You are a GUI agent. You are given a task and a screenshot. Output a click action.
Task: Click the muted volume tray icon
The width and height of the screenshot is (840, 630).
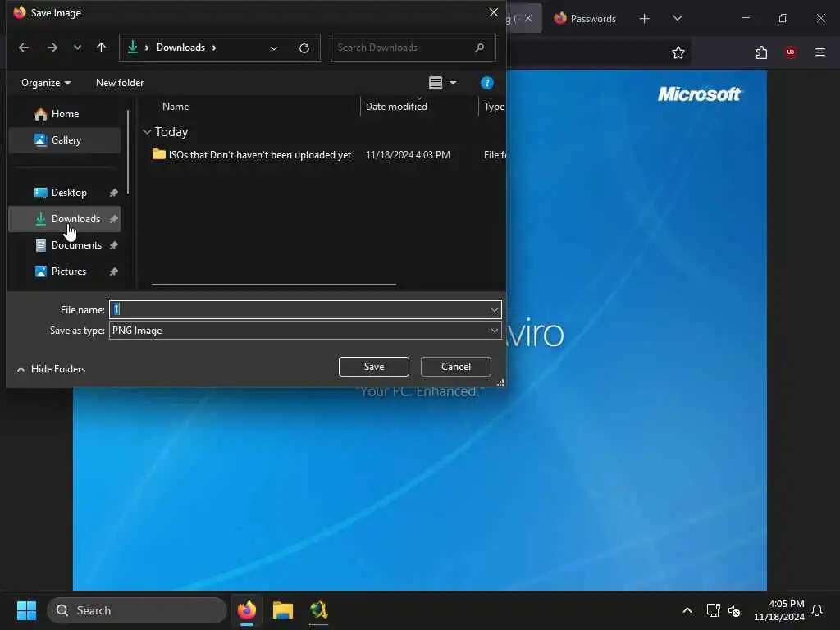pos(734,610)
